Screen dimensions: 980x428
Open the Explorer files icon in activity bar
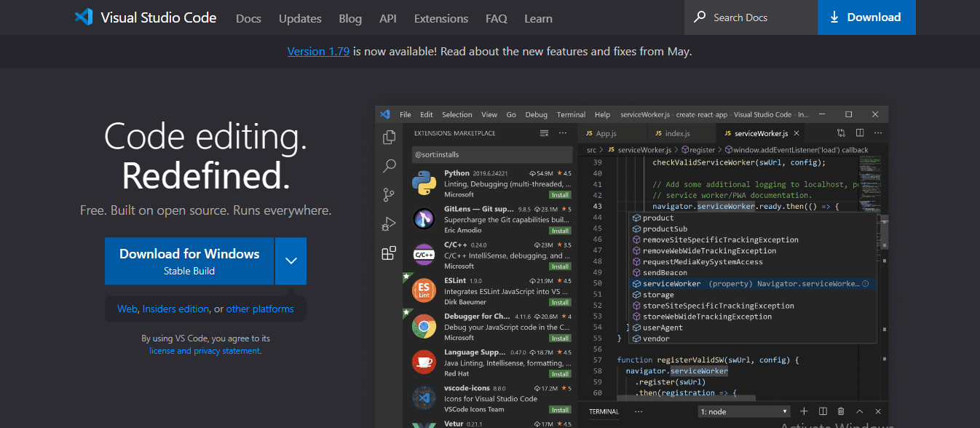coord(389,137)
